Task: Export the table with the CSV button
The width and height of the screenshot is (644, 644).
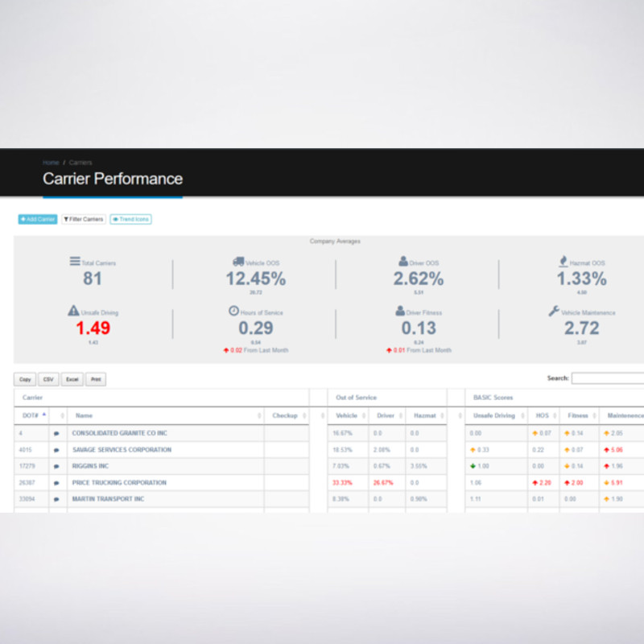Action: 48,379
